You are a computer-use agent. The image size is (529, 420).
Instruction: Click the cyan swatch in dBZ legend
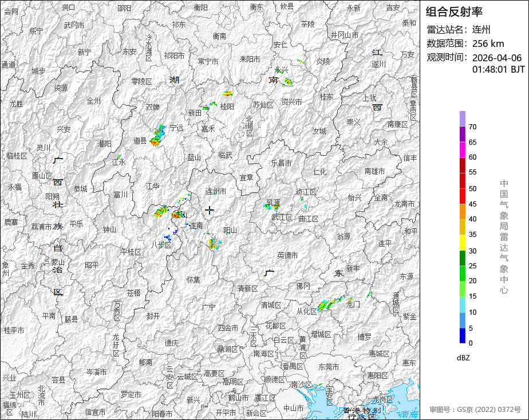pos(462,305)
